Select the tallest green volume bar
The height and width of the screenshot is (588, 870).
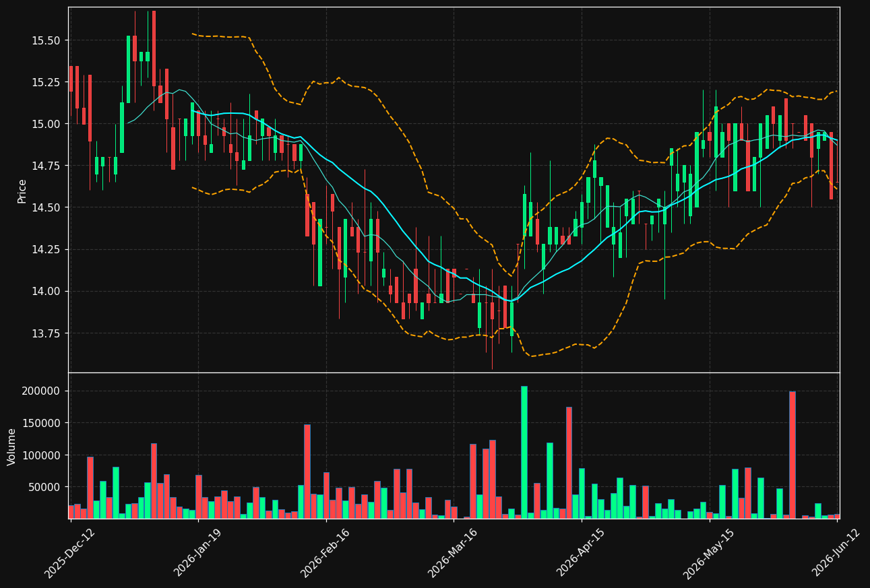[524, 452]
